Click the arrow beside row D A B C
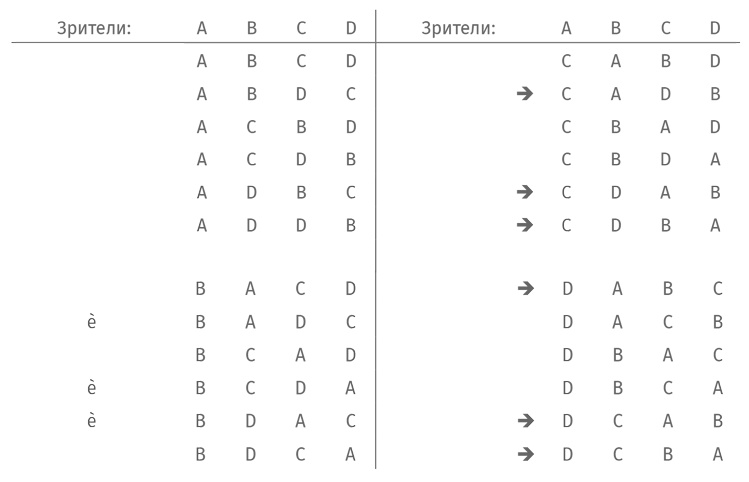The image size is (749, 482). (x=523, y=290)
